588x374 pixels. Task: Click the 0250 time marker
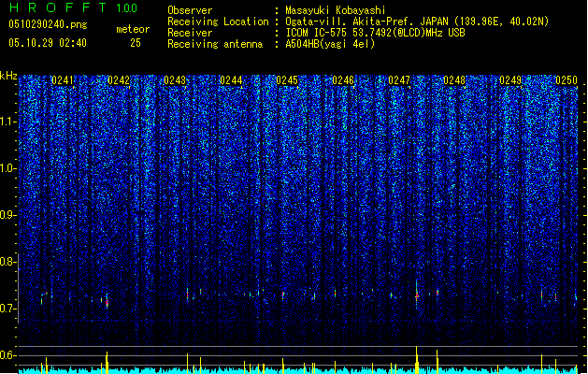566,80
